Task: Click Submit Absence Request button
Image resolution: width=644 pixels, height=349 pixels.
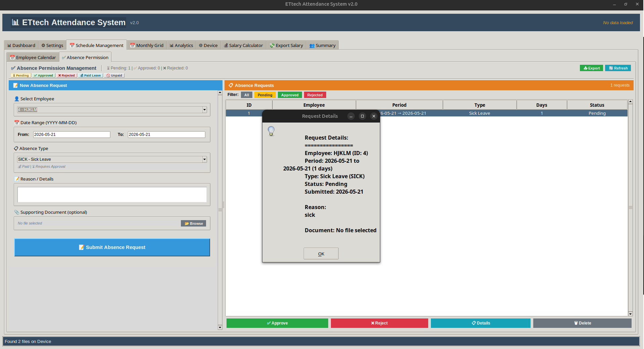Action: click(x=112, y=247)
